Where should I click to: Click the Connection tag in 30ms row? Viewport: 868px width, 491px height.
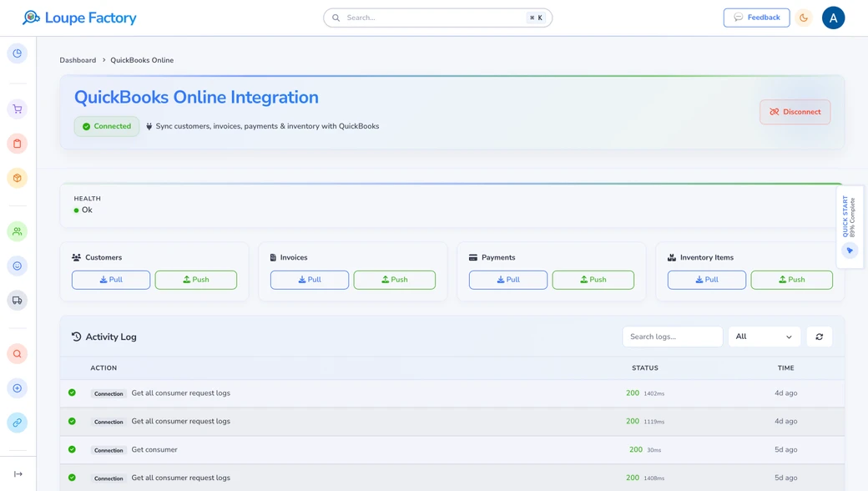click(x=108, y=450)
